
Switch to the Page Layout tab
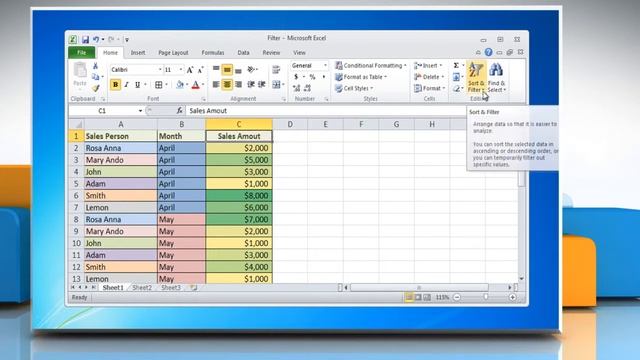(x=173, y=53)
